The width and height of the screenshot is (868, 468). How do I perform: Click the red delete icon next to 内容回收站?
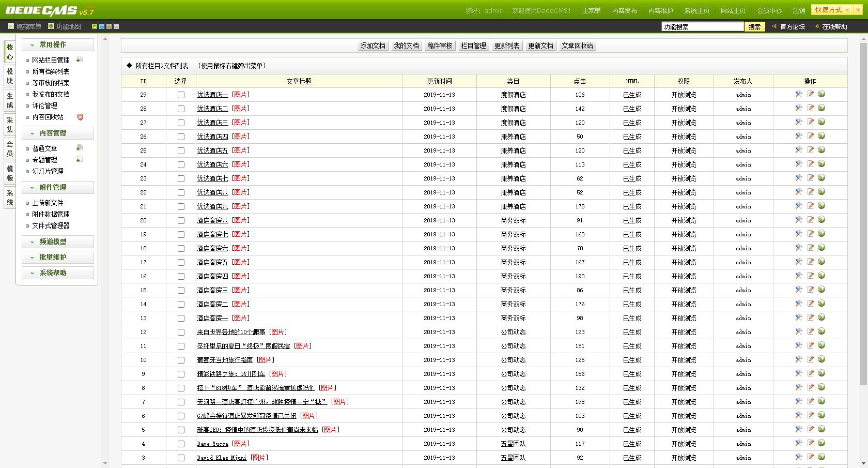(x=80, y=117)
